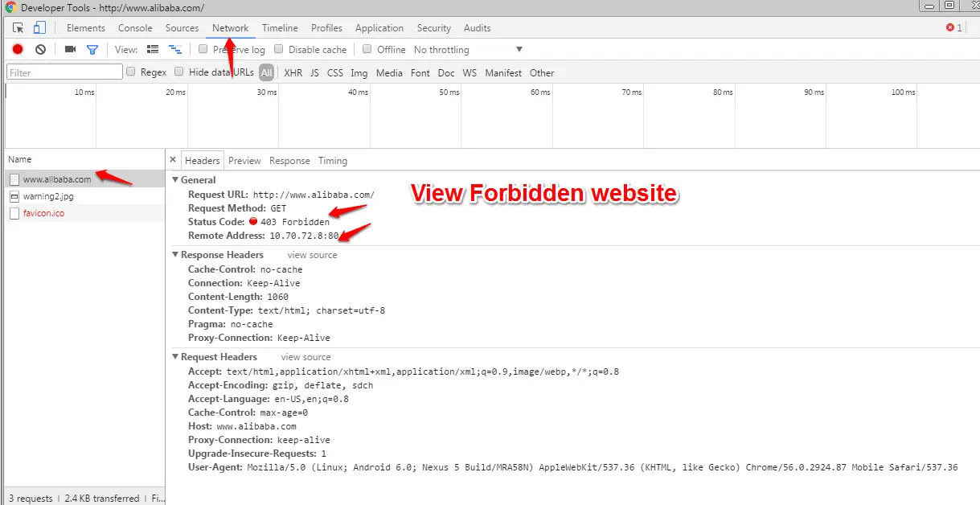Click into the Filter text field
The height and width of the screenshot is (505, 980).
[64, 72]
